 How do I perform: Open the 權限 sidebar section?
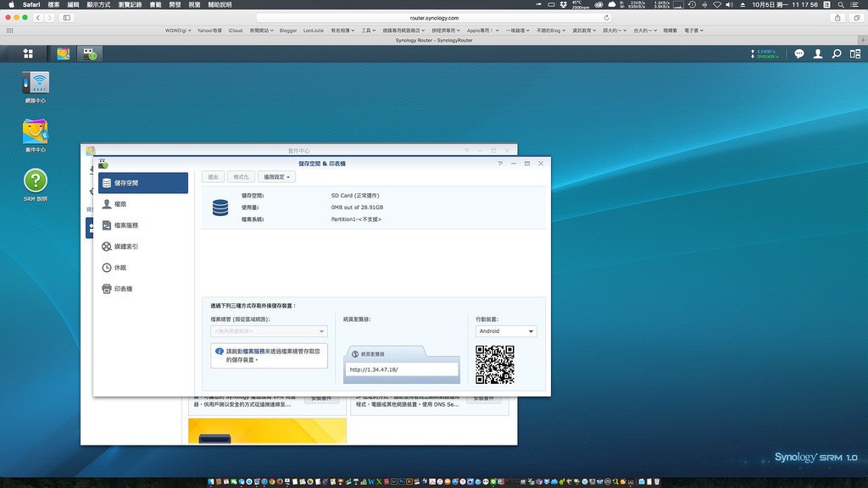[143, 204]
